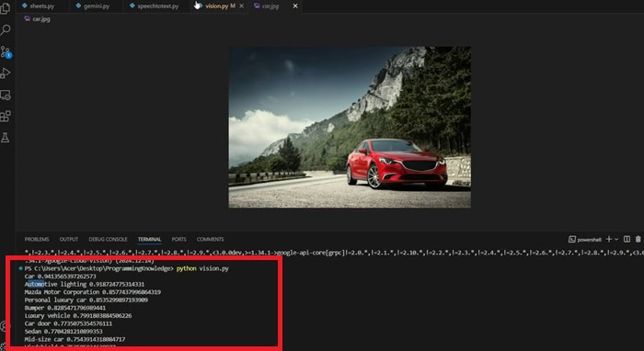The image size is (644, 351).
Task: Add new terminal with plus icon
Action: coord(609,239)
